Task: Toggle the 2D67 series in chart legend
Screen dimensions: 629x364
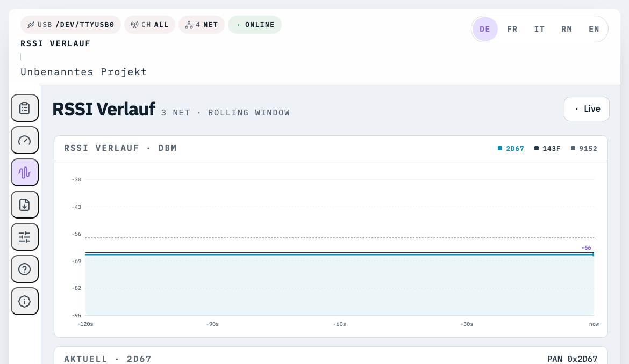Action: (511, 149)
